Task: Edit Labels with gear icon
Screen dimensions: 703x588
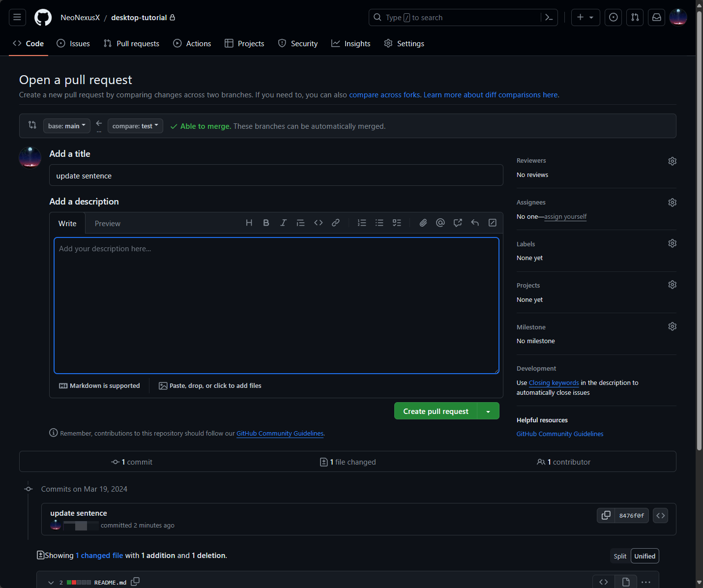Action: pyautogui.click(x=672, y=243)
